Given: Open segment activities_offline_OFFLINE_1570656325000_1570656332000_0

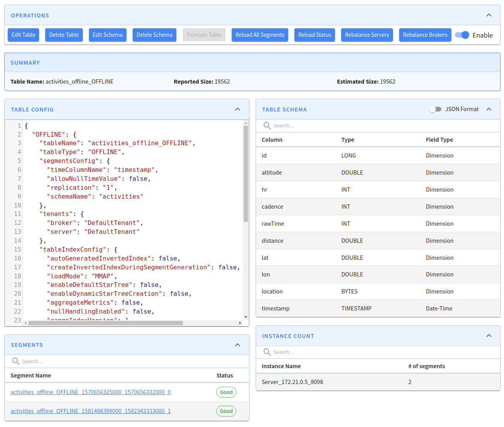Looking at the screenshot, I should (x=91, y=392).
